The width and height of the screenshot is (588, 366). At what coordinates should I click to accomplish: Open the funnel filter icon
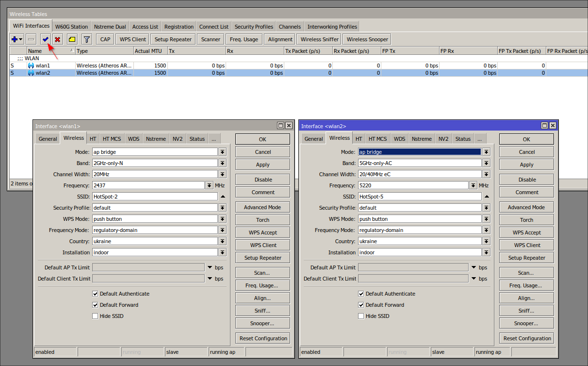87,39
